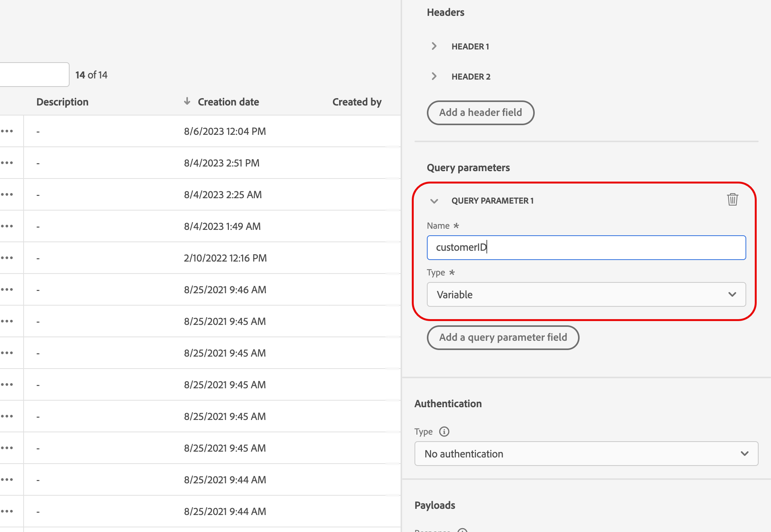Open the Variable type dropdown

click(586, 294)
